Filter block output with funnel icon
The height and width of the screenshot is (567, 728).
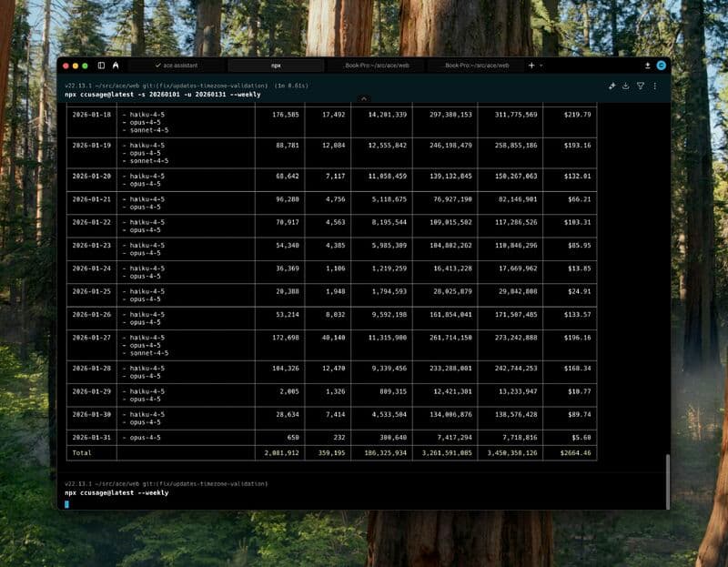[640, 86]
